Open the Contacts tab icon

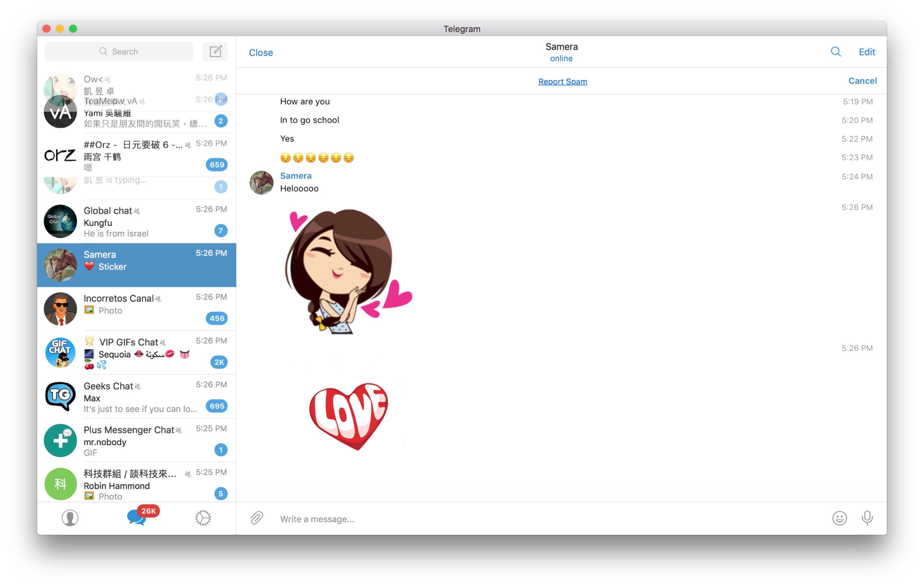tap(70, 518)
